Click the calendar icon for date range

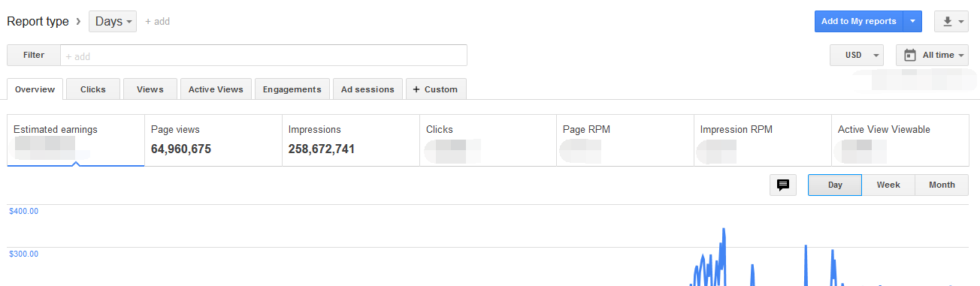coord(910,55)
